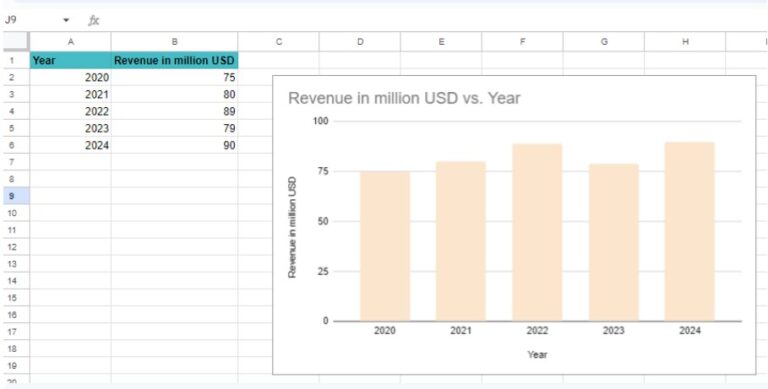The image size is (768, 389).
Task: Click the 50 label on chart axis
Action: (323, 221)
